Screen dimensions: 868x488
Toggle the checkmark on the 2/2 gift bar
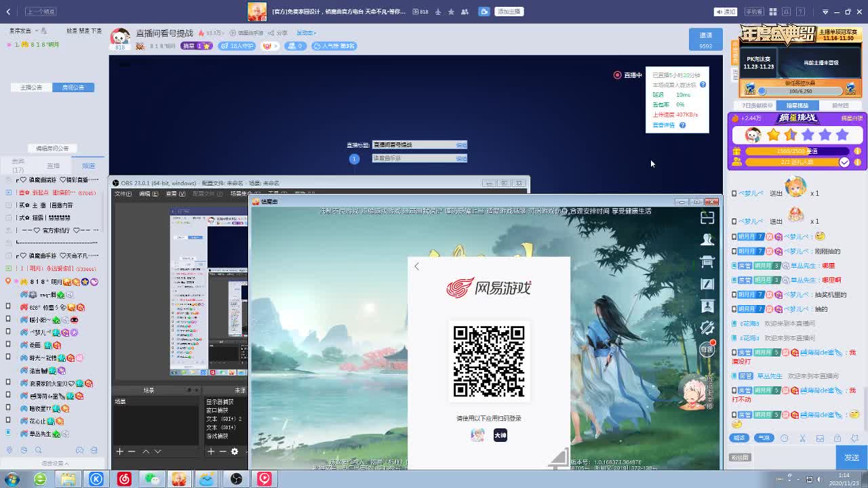[844, 162]
